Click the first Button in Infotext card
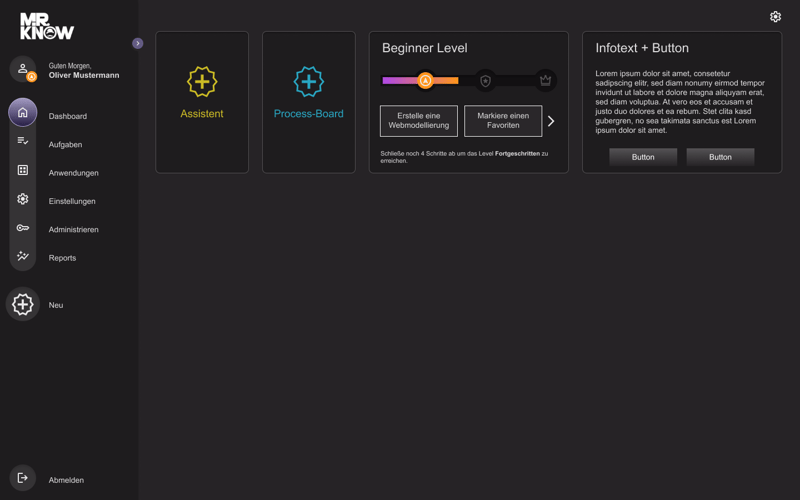Screen dimensions: 800x500 (643, 157)
